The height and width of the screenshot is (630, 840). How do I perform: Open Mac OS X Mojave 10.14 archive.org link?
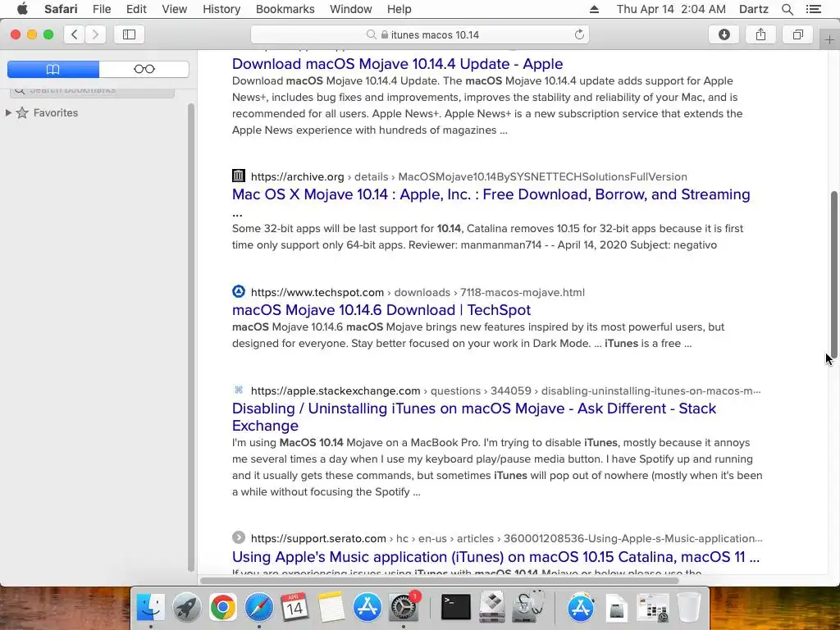tap(491, 194)
